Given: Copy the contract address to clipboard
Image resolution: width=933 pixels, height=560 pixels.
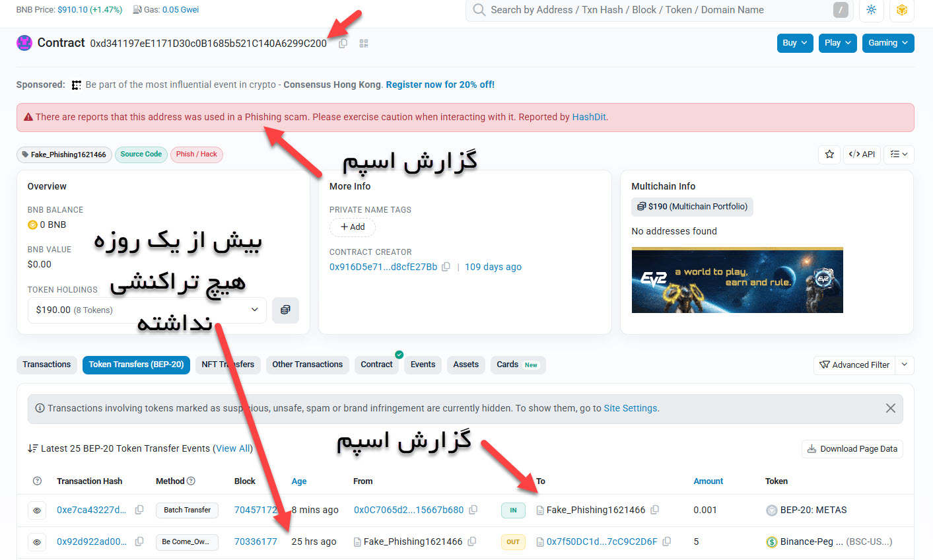Looking at the screenshot, I should (x=342, y=43).
